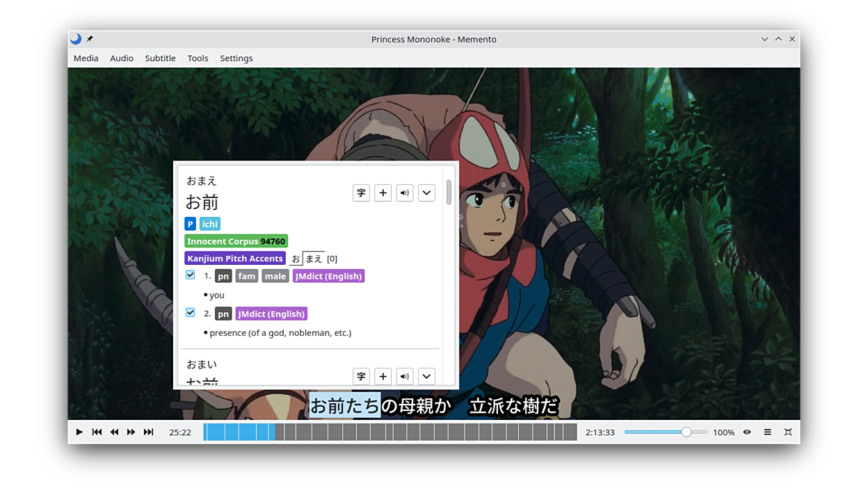Viewport: 868px width, 488px height.
Task: Add the おまい term to Anki
Action: [383, 376]
